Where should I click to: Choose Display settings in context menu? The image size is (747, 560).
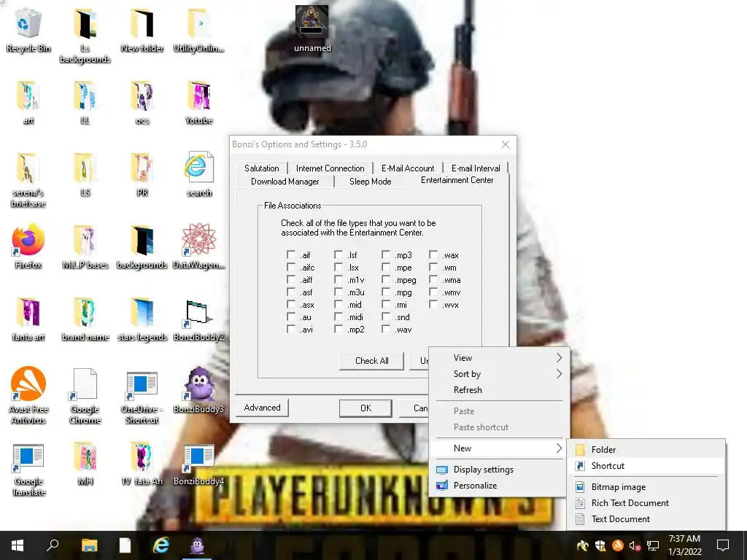click(x=499, y=470)
